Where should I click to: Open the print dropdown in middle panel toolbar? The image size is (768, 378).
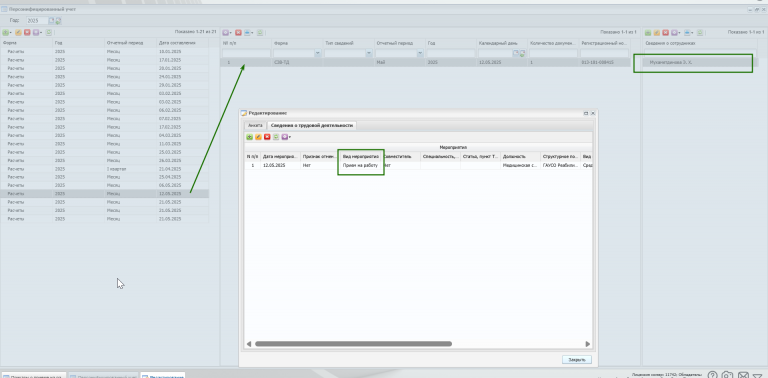coord(249,33)
